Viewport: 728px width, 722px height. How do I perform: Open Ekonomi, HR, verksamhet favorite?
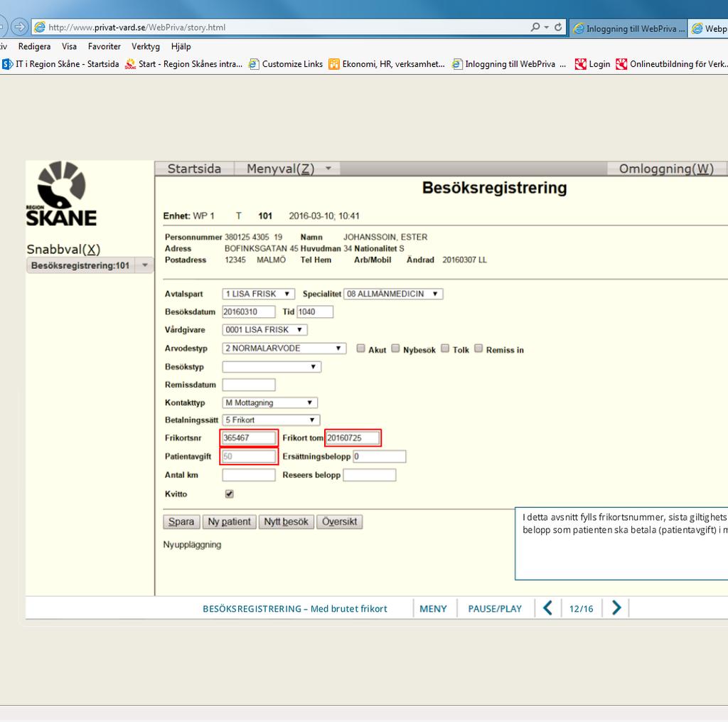point(387,64)
